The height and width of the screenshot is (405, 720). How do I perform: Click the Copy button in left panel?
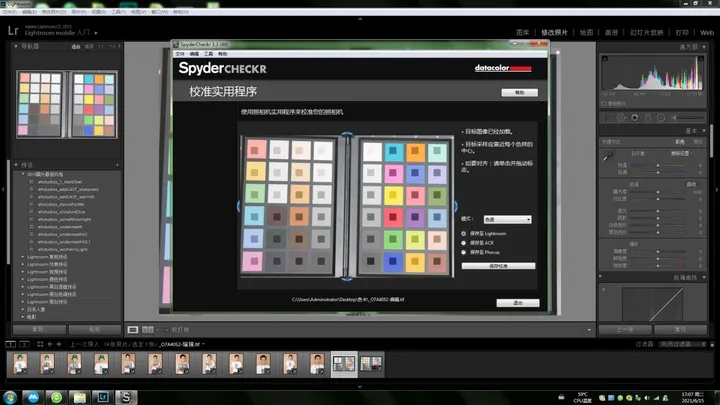39,330
